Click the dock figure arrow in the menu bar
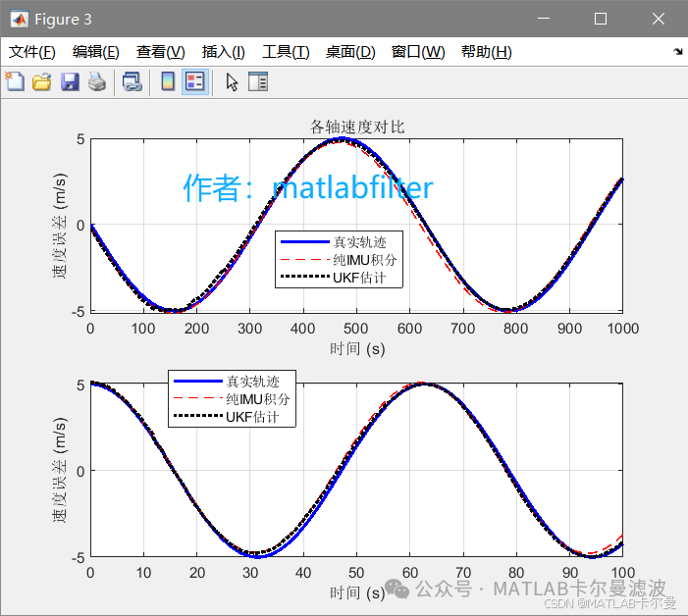The height and width of the screenshot is (616, 688). tap(678, 52)
